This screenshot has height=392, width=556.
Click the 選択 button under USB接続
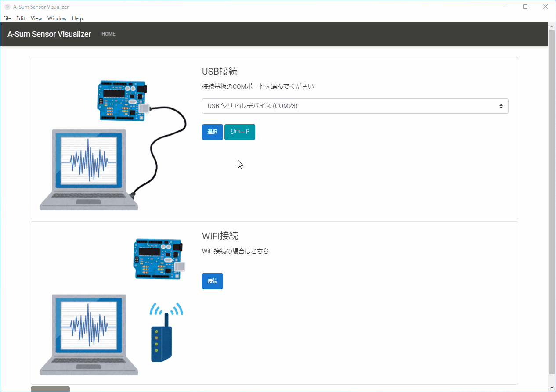[213, 132]
